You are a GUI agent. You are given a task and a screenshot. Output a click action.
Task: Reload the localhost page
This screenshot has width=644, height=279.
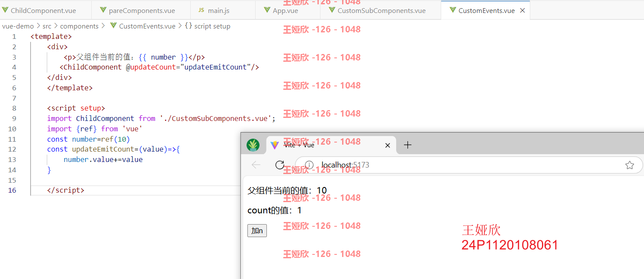tap(280, 165)
